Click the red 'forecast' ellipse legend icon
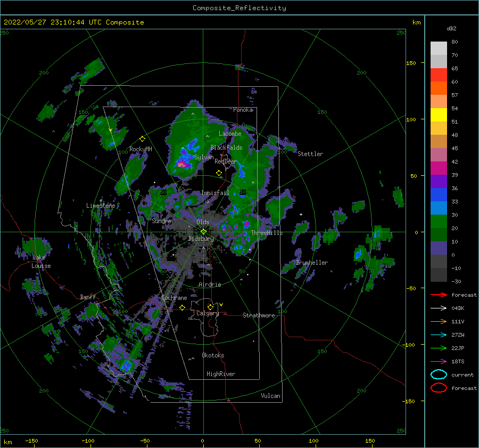This screenshot has width=479, height=448. tap(439, 388)
